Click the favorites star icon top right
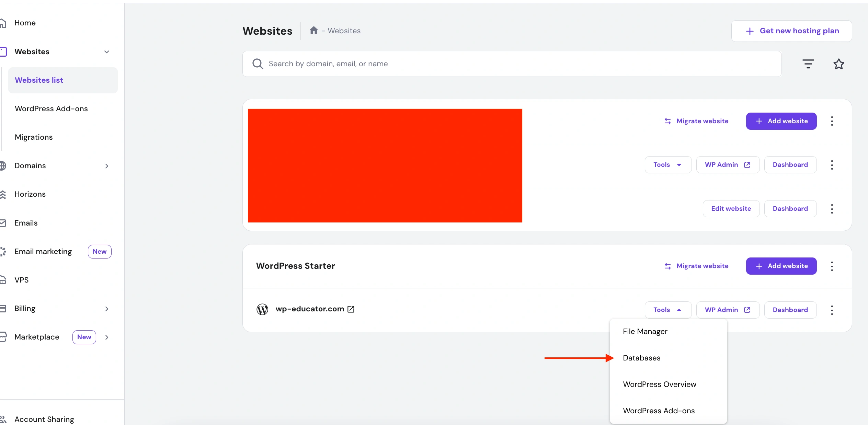 coord(838,64)
